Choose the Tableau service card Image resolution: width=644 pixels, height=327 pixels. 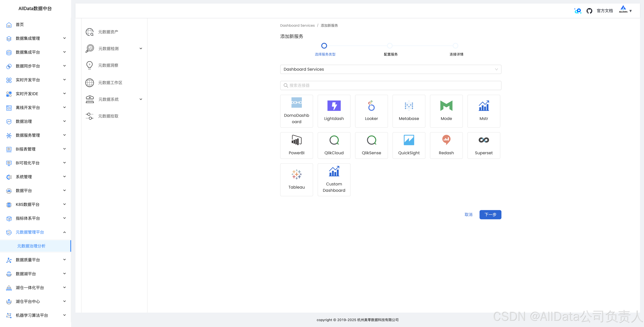(x=297, y=180)
